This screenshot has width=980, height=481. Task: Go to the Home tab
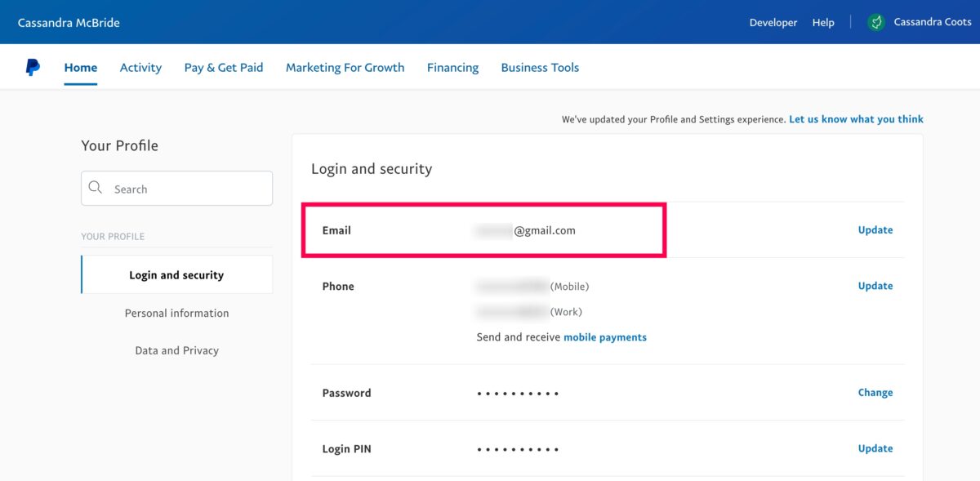click(81, 68)
